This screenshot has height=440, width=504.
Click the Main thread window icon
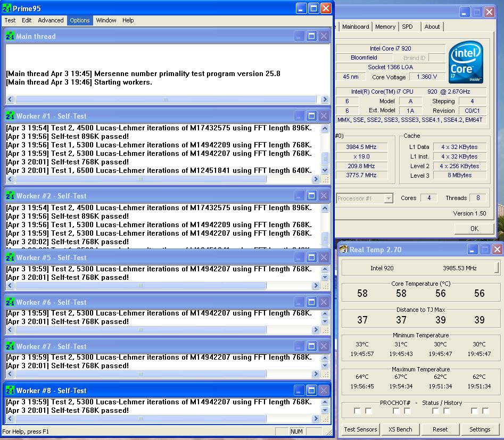[10, 36]
